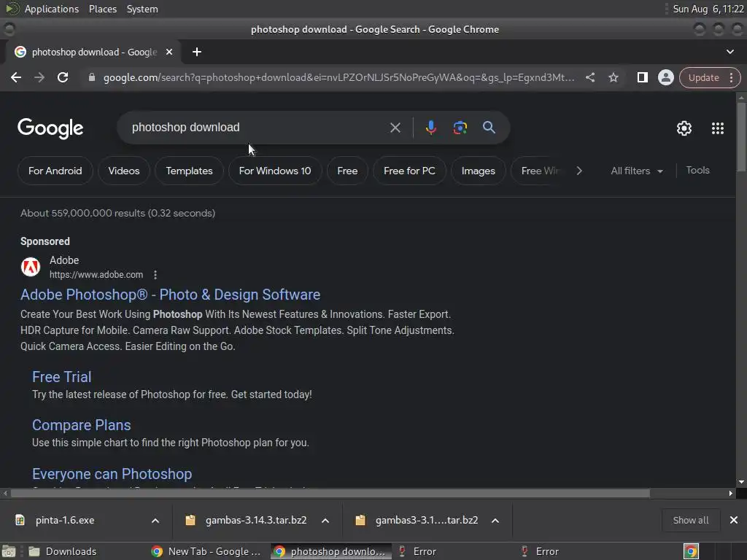747x560 pixels.
Task: Search by image with Google Lens icon
Action: click(x=460, y=128)
